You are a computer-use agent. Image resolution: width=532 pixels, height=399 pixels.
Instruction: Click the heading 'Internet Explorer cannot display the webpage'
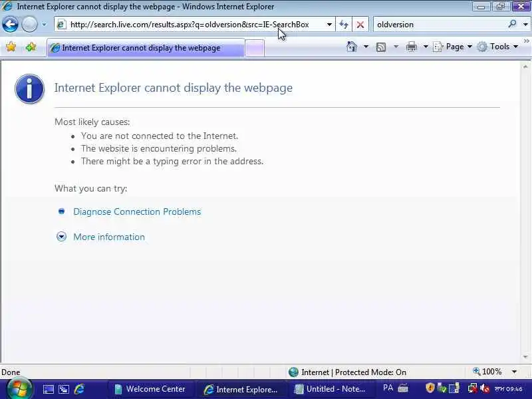click(x=174, y=88)
